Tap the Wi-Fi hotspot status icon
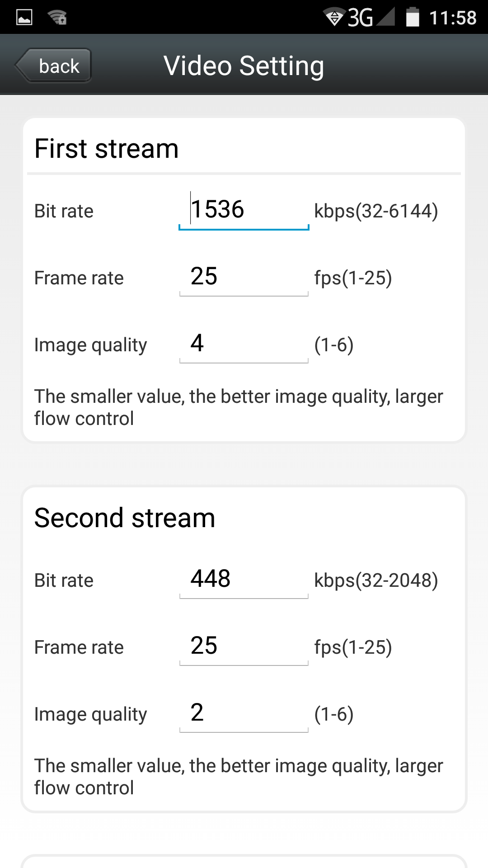This screenshot has width=488, height=868. 57,18
